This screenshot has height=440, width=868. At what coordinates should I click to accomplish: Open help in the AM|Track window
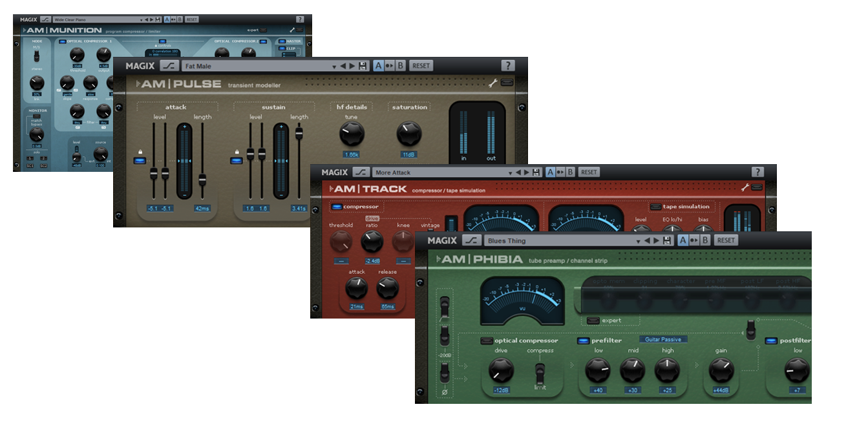pos(757,172)
